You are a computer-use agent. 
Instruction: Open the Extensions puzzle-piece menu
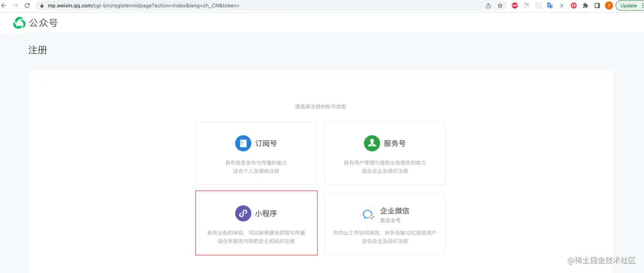click(586, 6)
